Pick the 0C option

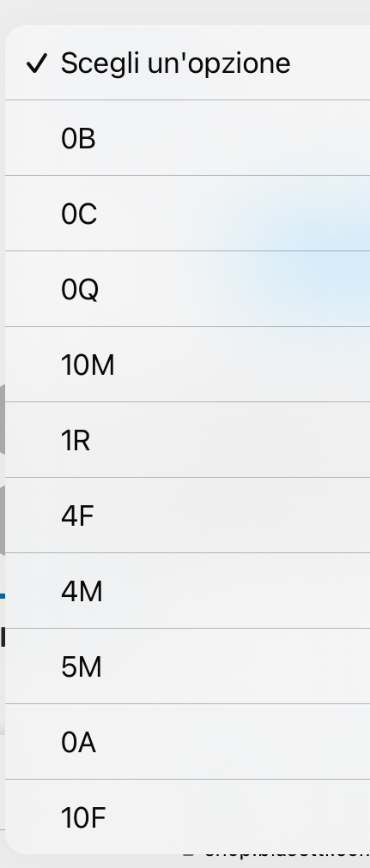pos(188,213)
